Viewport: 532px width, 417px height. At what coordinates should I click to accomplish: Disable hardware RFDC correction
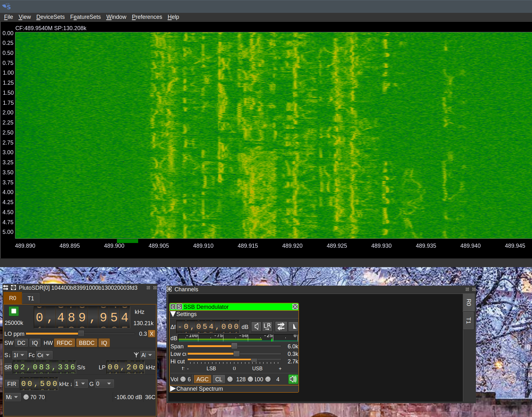[64, 343]
